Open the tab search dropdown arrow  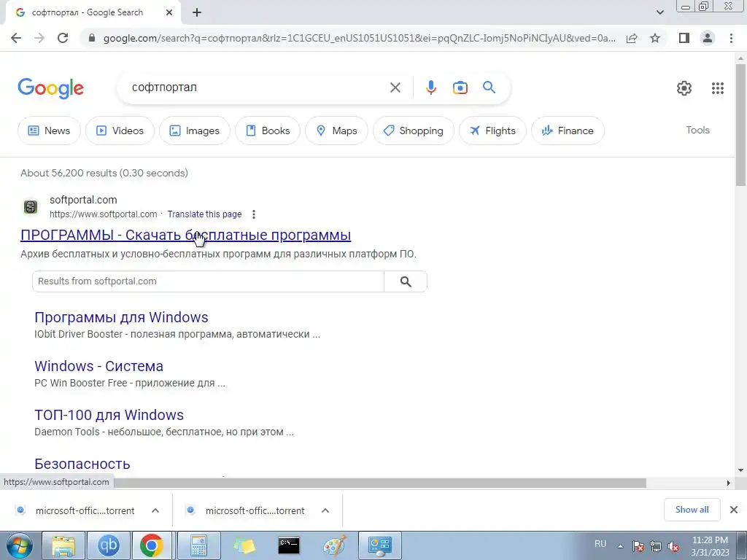point(659,12)
